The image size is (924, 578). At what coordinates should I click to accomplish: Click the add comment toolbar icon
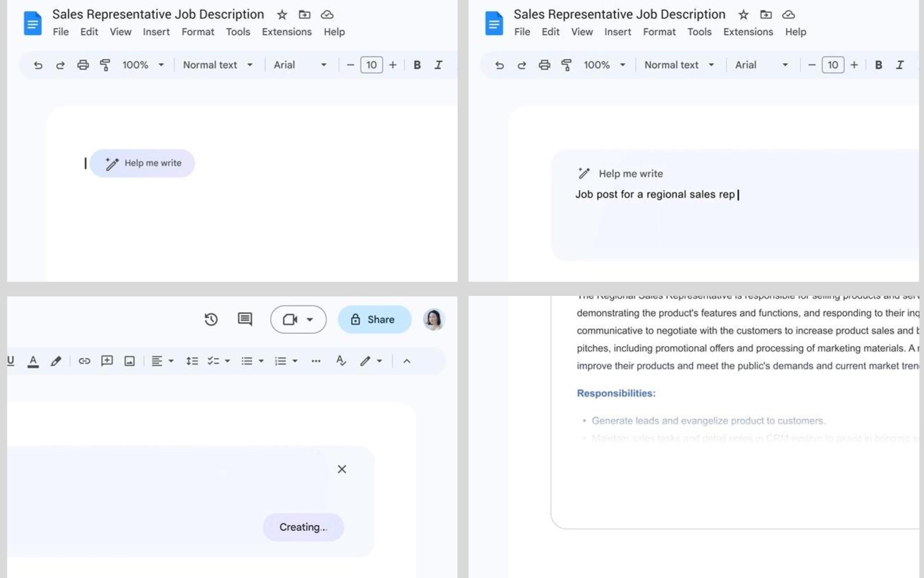point(107,361)
